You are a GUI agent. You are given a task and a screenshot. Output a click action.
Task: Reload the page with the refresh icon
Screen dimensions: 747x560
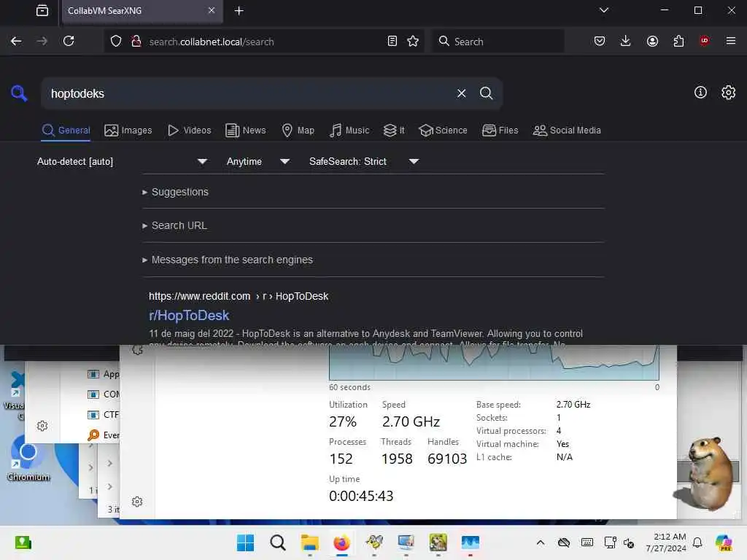(69, 42)
